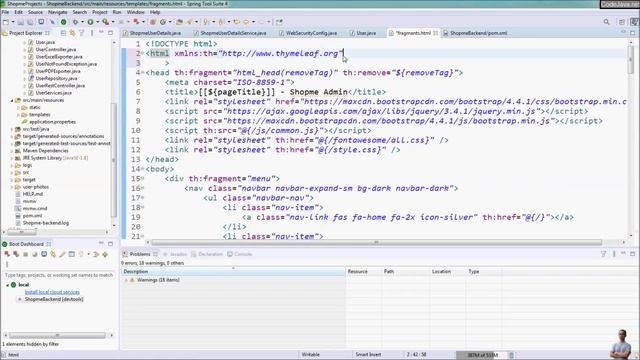Toggle code fold at line 4 head
640x360 pixels.
coord(142,73)
